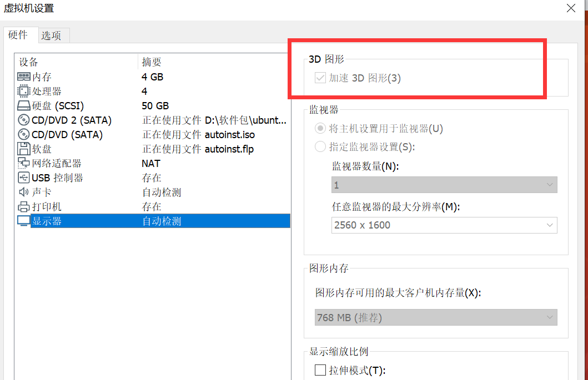Select the USB 控制器 row
This screenshot has height=380, width=588.
tap(153, 178)
